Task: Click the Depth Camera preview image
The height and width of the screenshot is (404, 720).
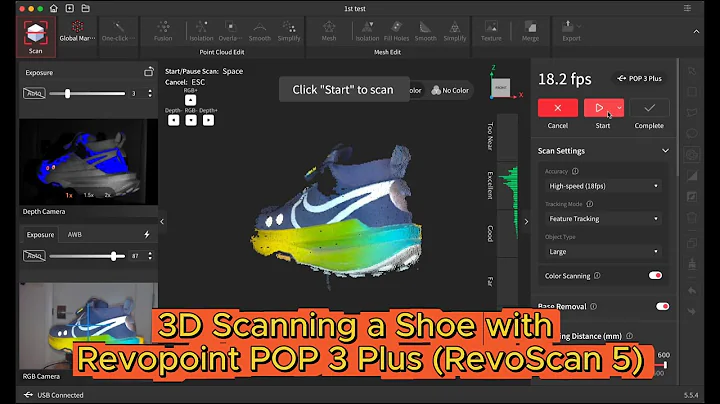Action: tap(88, 162)
